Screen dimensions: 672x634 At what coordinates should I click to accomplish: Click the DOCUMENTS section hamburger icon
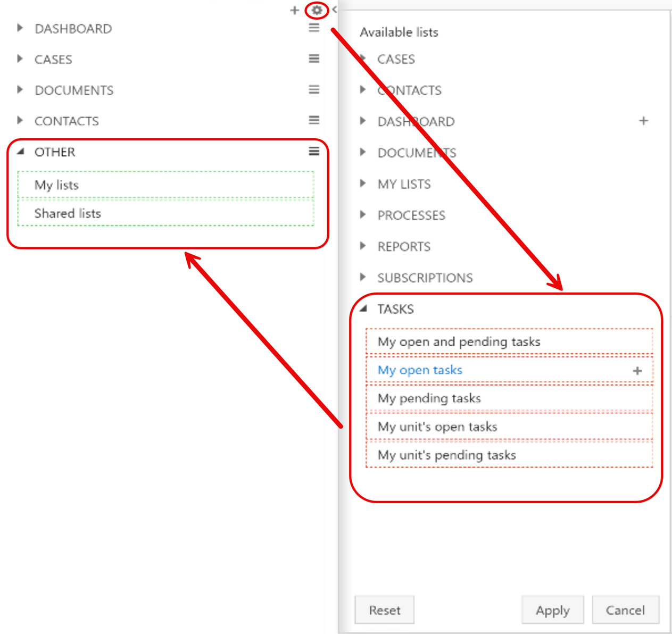pos(314,89)
